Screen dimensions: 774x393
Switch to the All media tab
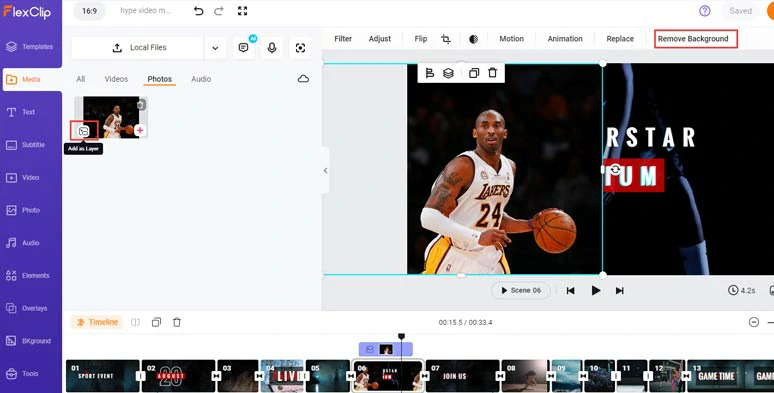pyautogui.click(x=80, y=79)
